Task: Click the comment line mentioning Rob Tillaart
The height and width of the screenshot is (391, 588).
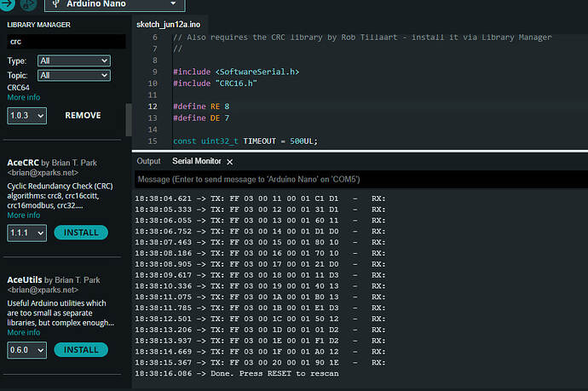Action: 362,37
